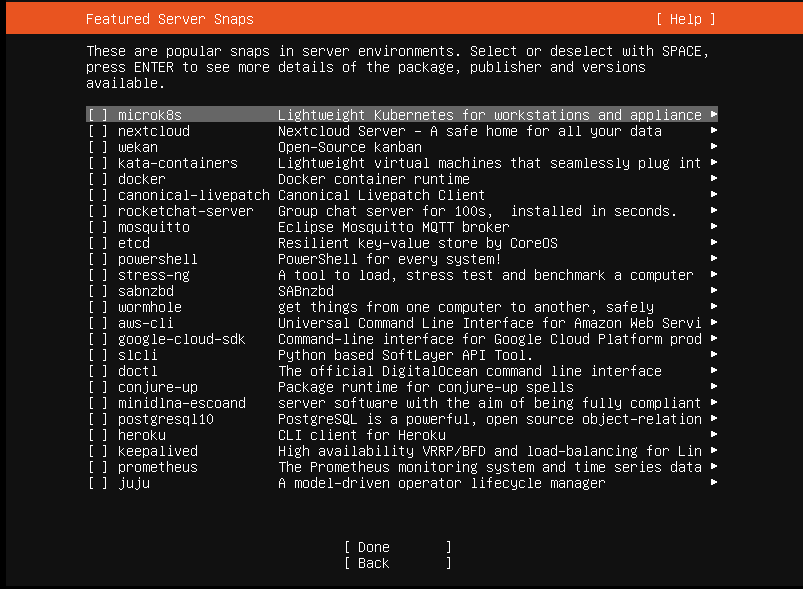Select the nextcloud snap checkbox
Image resolution: width=803 pixels, height=589 pixels.
98,131
